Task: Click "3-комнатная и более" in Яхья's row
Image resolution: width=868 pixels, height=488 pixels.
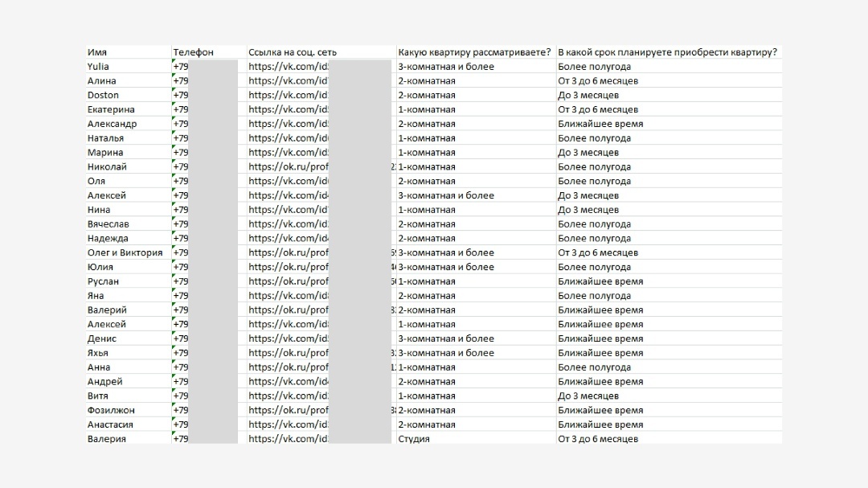Action: [446, 353]
